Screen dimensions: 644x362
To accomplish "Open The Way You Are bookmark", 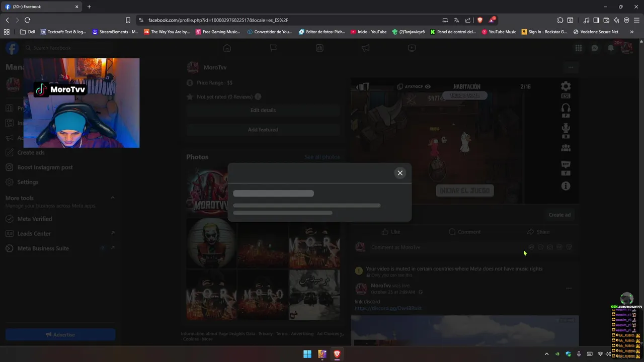I will coord(167,32).
